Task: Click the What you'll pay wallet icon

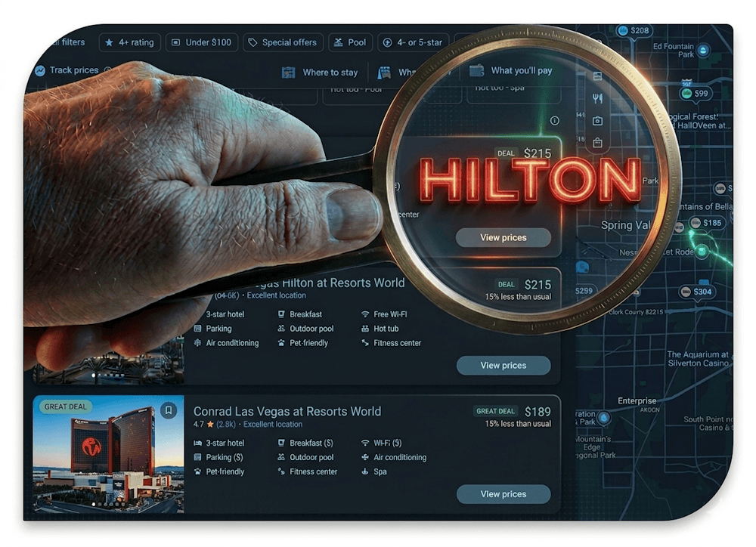Action: tap(476, 71)
